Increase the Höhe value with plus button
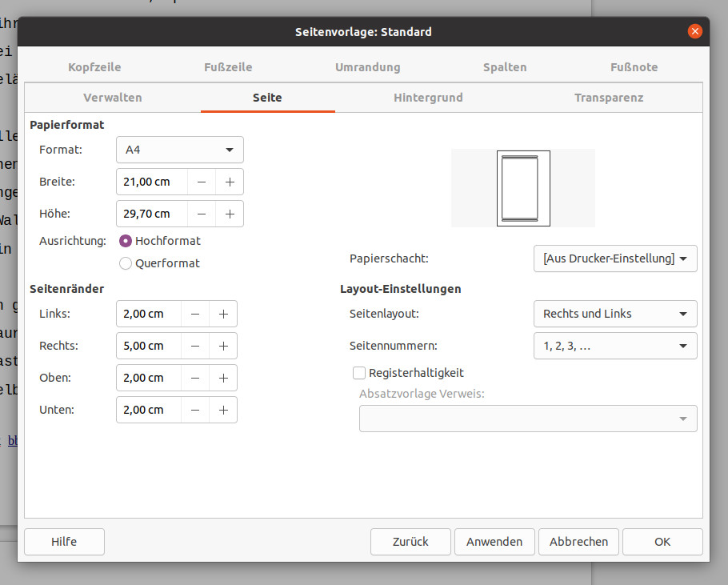Viewport: 728px width, 585px height. click(230, 214)
